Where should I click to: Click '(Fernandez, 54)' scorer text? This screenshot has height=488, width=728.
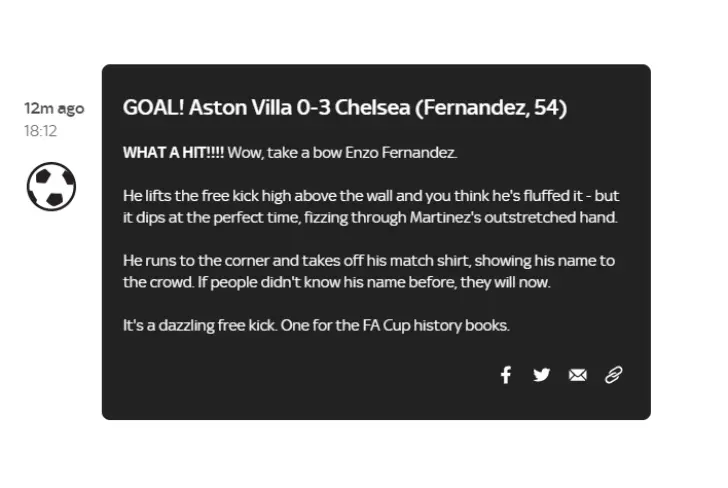click(x=491, y=108)
